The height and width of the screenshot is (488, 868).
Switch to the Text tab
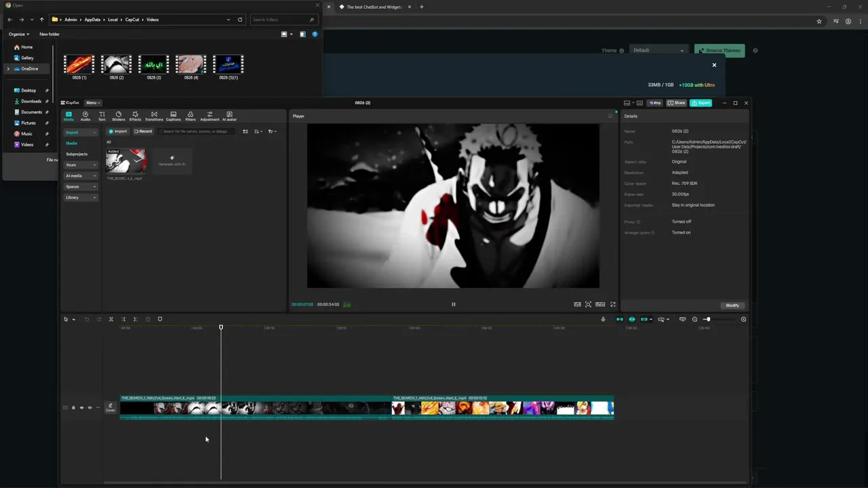(102, 116)
